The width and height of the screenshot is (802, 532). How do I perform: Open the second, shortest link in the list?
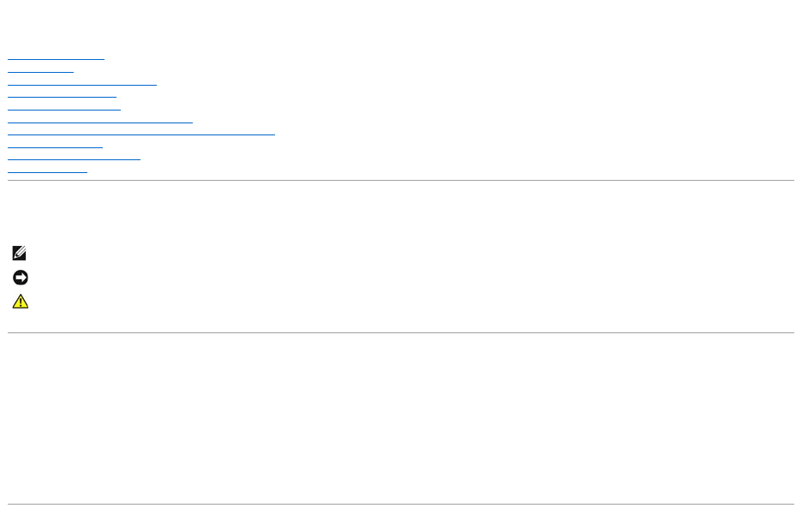pos(40,71)
